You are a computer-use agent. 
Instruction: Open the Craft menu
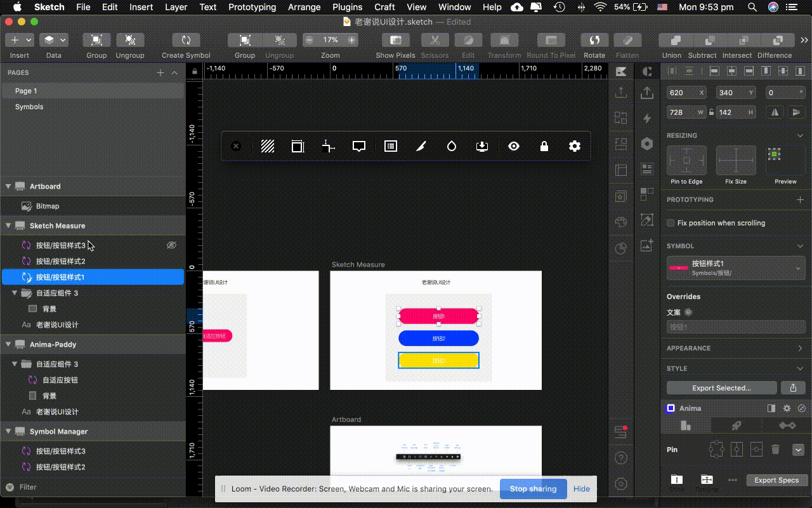pyautogui.click(x=384, y=7)
